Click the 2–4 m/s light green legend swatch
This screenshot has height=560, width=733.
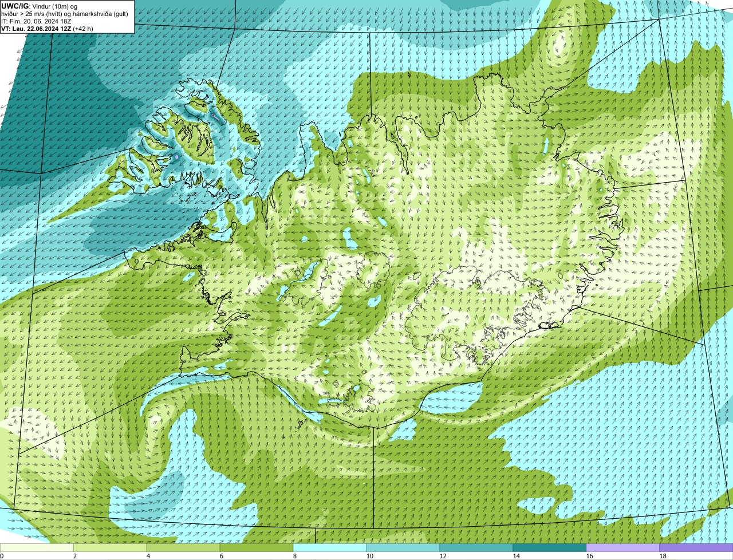(110, 548)
